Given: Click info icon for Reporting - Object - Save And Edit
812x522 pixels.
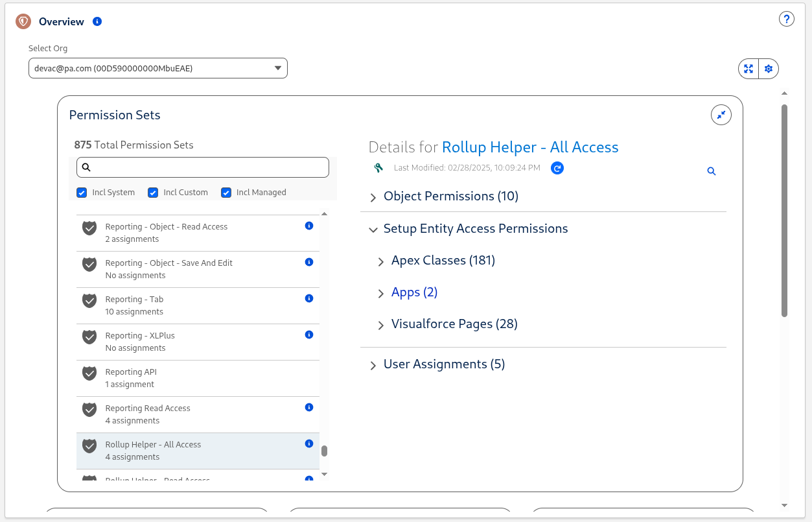Looking at the screenshot, I should point(309,262).
